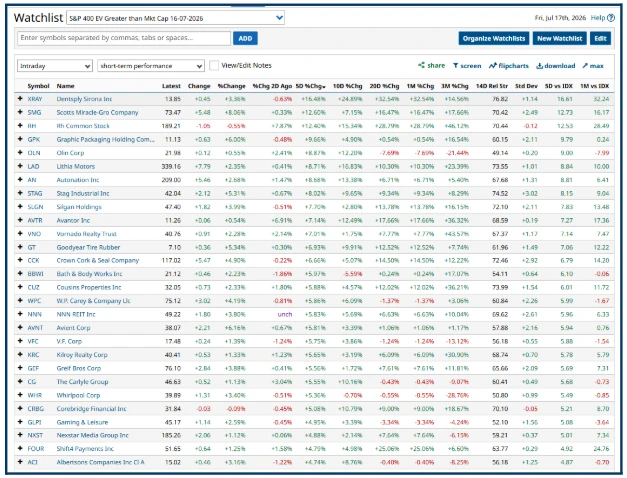Open the FOUR symbol link
The image size is (627, 478).
(36, 449)
